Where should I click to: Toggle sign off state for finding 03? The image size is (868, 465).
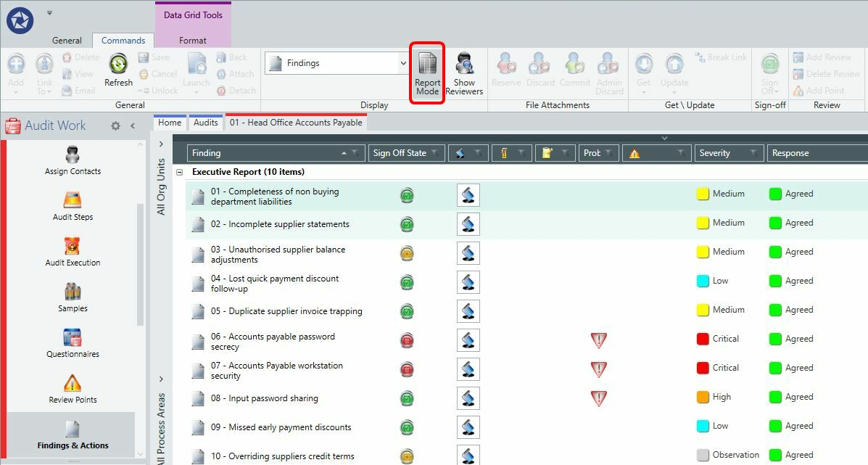[x=407, y=253]
